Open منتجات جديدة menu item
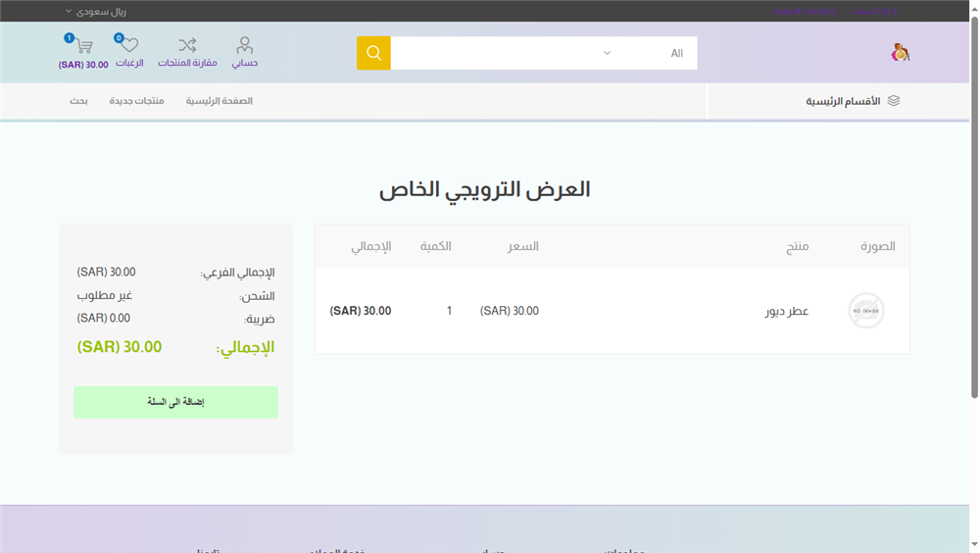 [136, 101]
